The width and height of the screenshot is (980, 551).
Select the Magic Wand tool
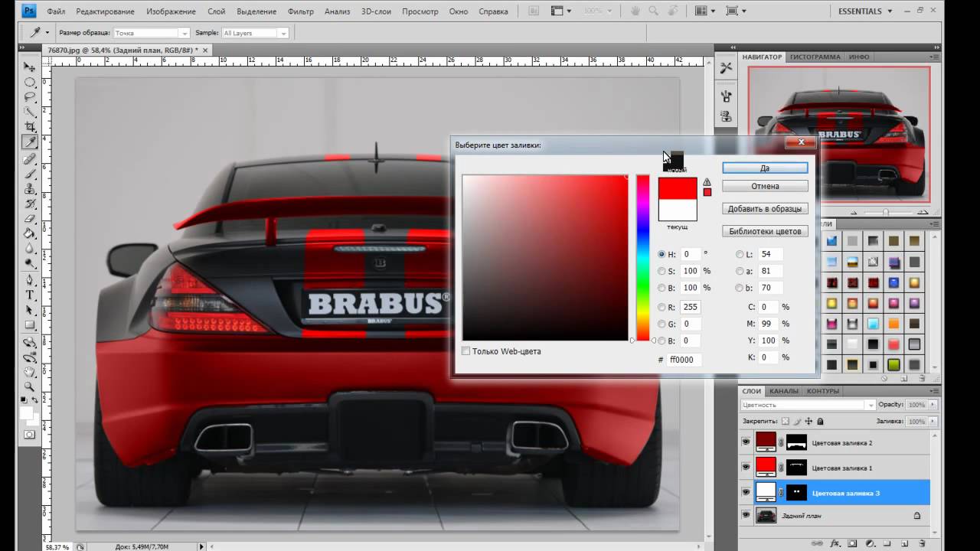[x=30, y=112]
